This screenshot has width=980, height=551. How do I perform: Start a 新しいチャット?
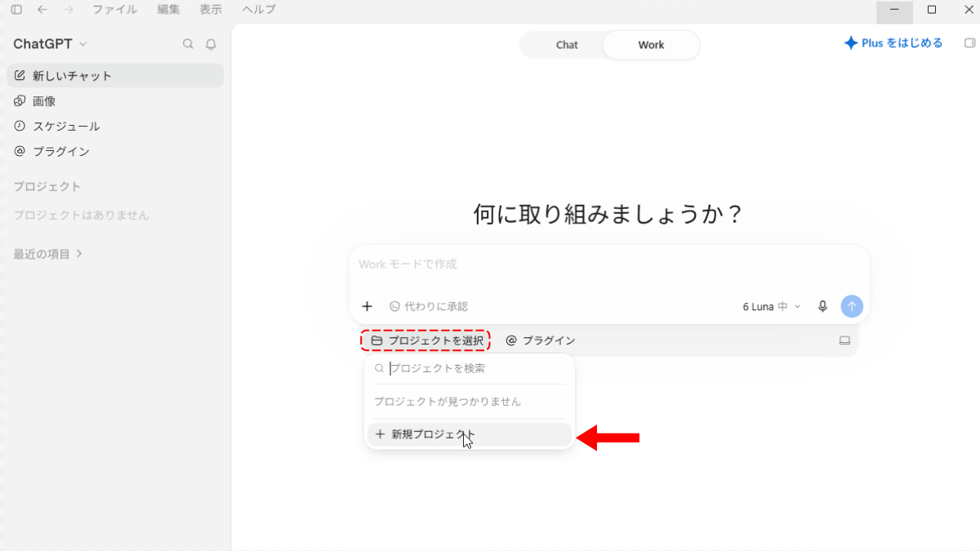click(115, 76)
